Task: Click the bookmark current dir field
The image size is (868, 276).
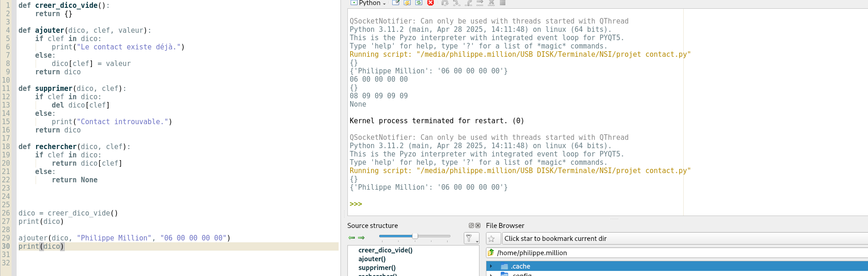Action: pyautogui.click(x=684, y=239)
